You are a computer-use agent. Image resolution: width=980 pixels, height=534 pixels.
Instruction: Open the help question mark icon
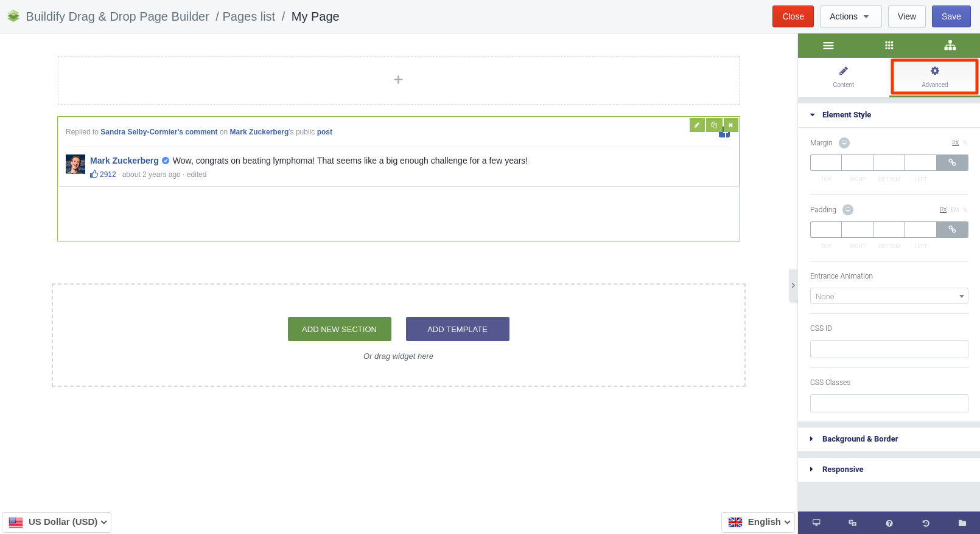[889, 523]
